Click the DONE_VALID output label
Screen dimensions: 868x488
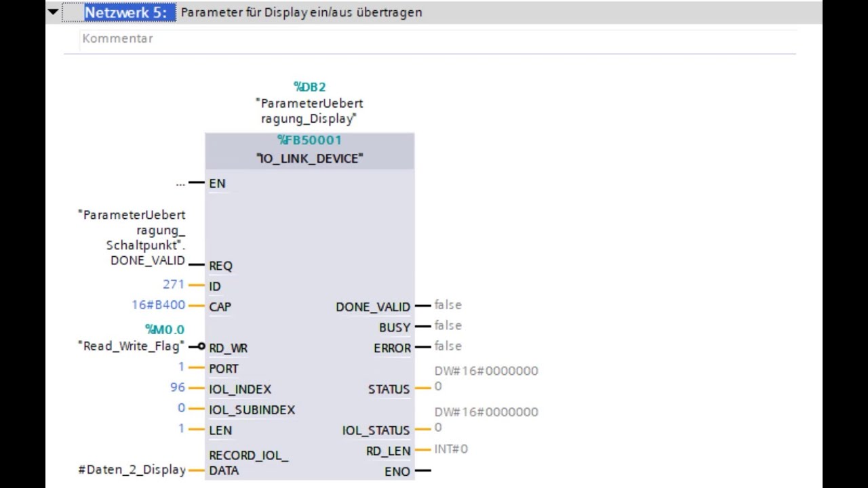coord(373,307)
